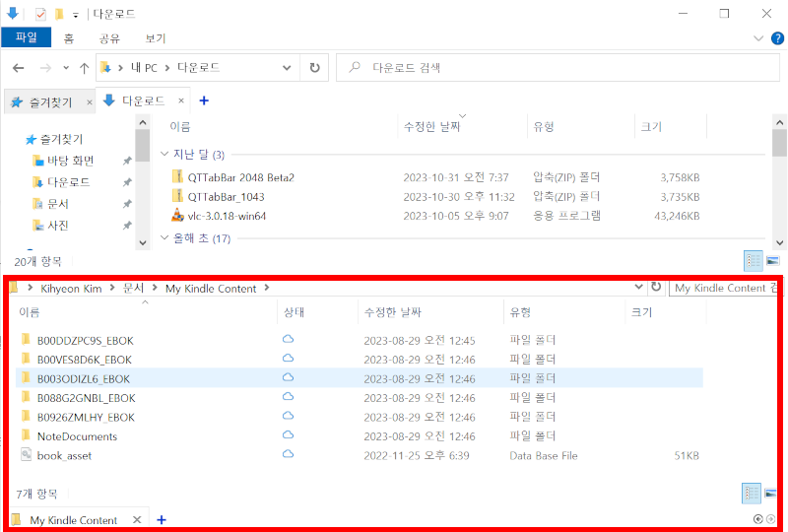
Task: Click the 다운로드 검색 search box
Action: [558, 68]
